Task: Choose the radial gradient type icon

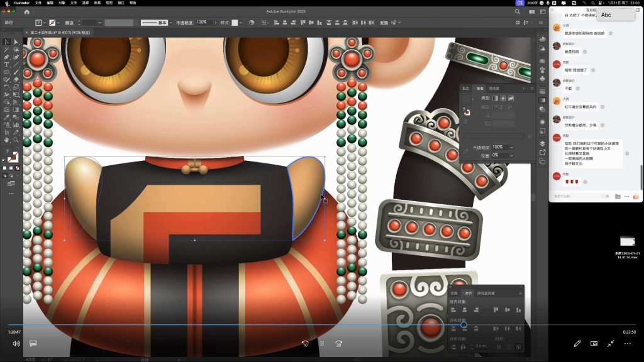Action: pyautogui.click(x=502, y=99)
